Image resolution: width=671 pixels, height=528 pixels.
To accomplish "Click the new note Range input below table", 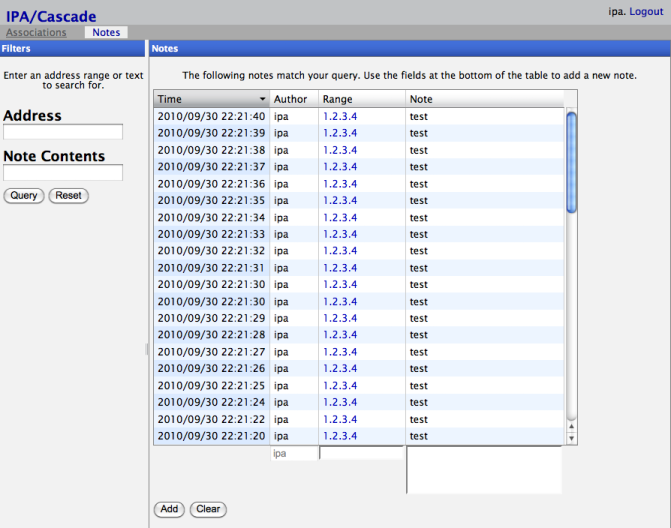I will coord(361,453).
